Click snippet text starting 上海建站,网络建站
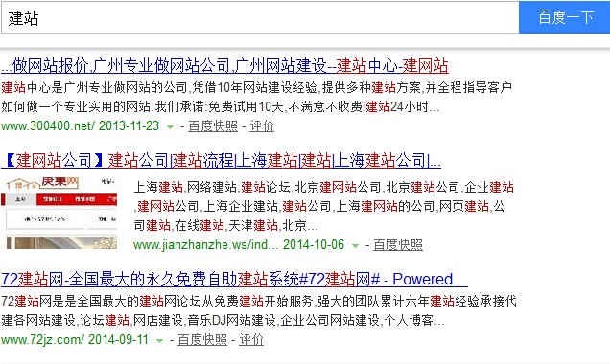This screenshot has height=364, width=610. click(323, 206)
